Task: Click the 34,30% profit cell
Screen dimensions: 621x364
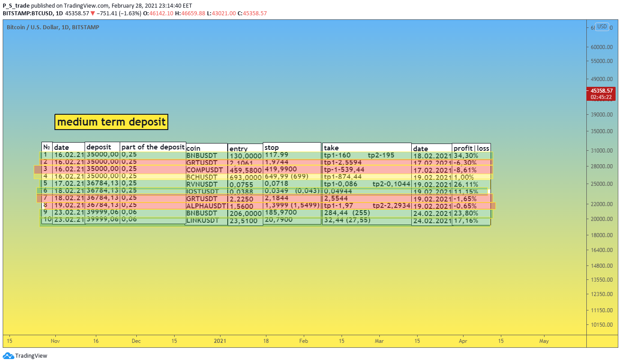Action: point(466,156)
